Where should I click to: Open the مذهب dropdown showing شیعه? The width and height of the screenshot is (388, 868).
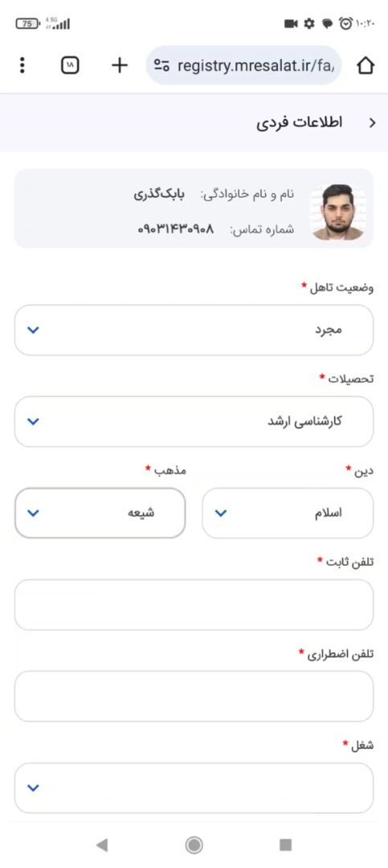[100, 513]
